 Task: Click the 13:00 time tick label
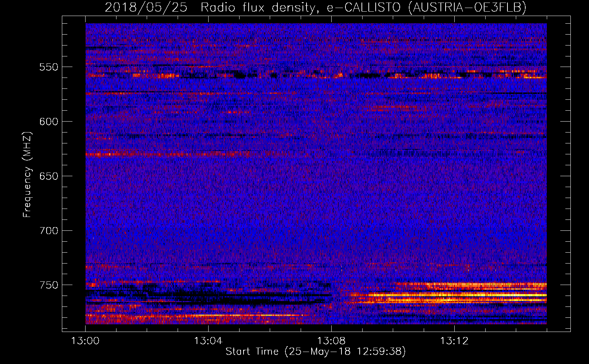[85, 341]
